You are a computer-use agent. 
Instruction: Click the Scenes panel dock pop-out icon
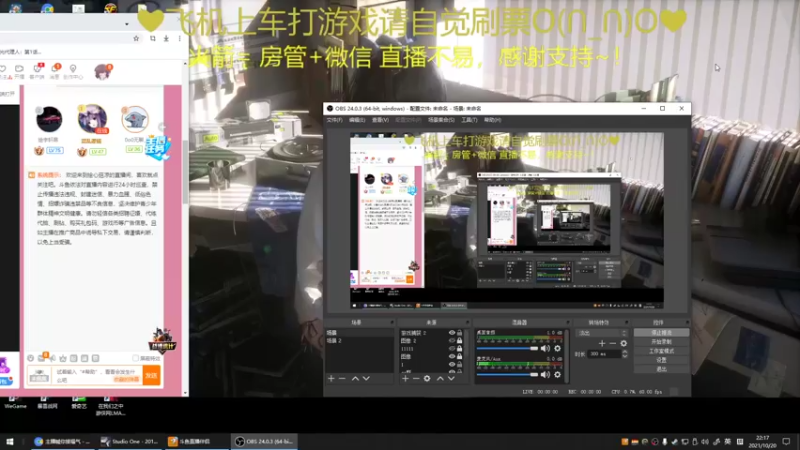pos(392,322)
